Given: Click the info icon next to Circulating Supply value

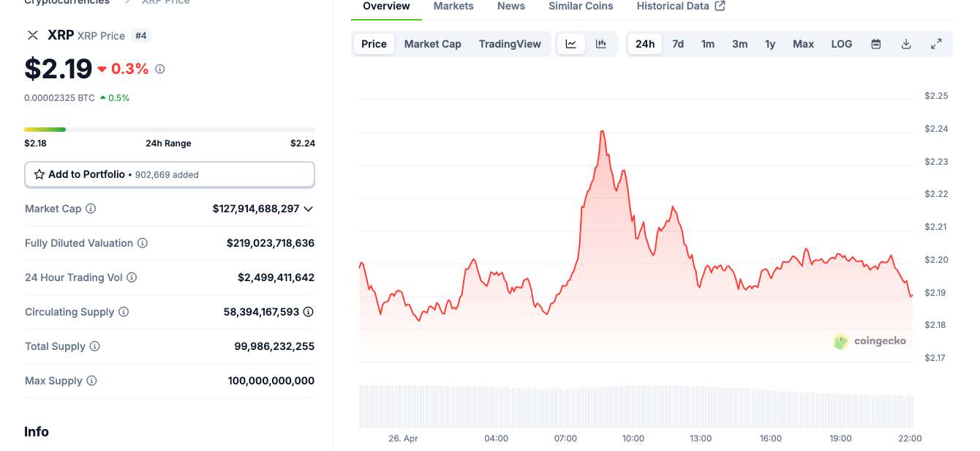Looking at the screenshot, I should coord(309,312).
